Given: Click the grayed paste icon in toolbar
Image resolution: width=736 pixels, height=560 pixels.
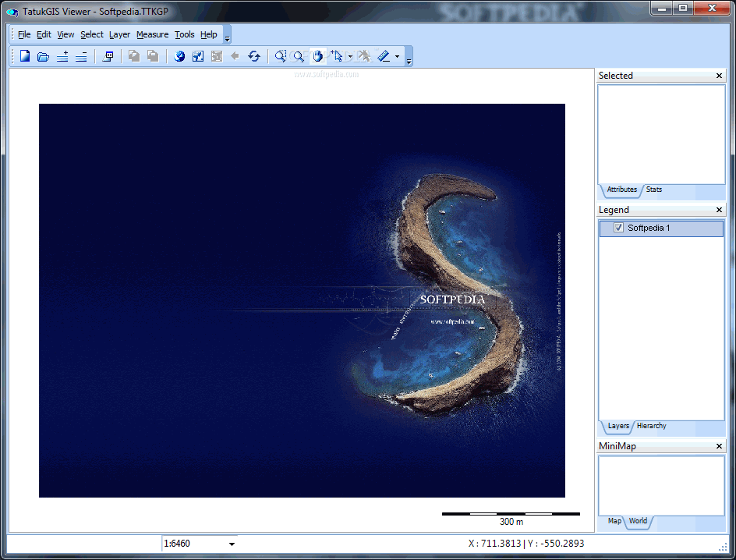Looking at the screenshot, I should 153,56.
